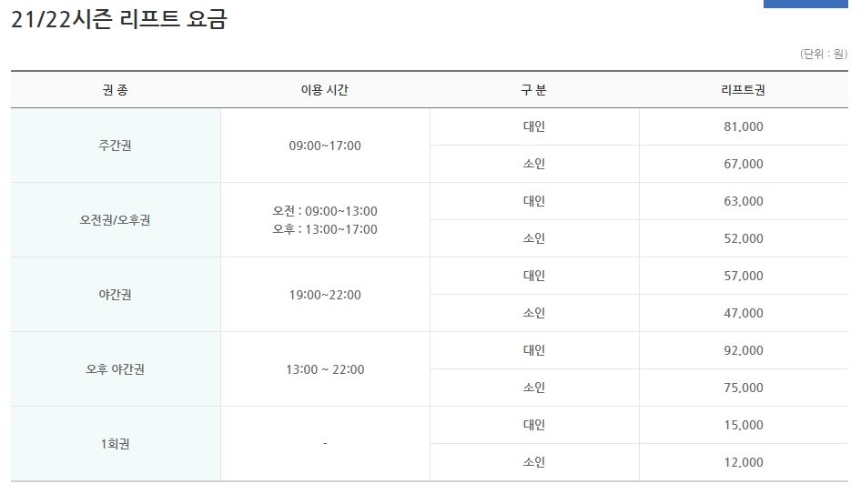Viewport: 861px width, 504px height.
Task: Click the 구 분 column header
Action: [x=533, y=89]
